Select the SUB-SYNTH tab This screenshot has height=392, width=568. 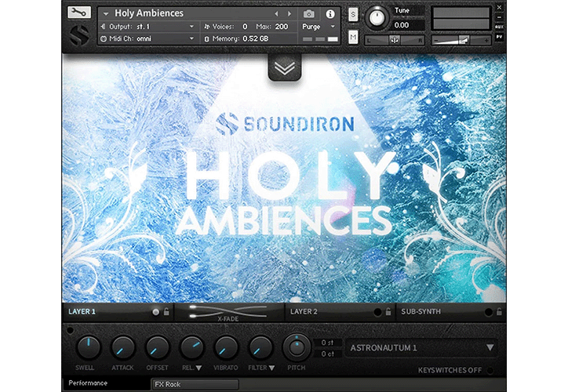(421, 311)
